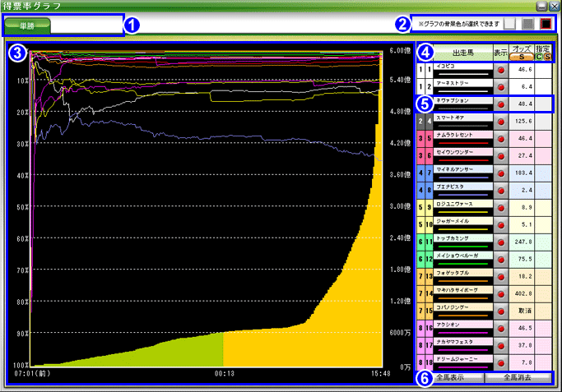Click the 15:48 time label on graph
This screenshot has height=392, width=562.
click(x=381, y=374)
